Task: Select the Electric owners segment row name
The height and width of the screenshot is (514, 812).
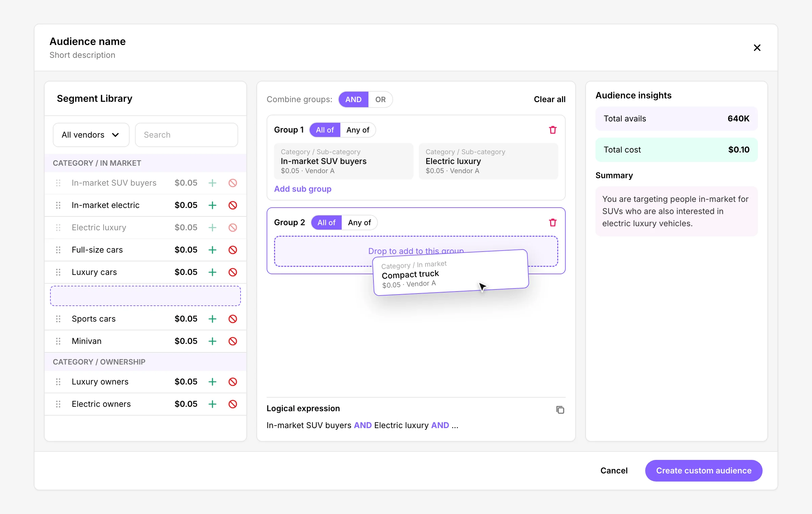Action: coord(101,404)
